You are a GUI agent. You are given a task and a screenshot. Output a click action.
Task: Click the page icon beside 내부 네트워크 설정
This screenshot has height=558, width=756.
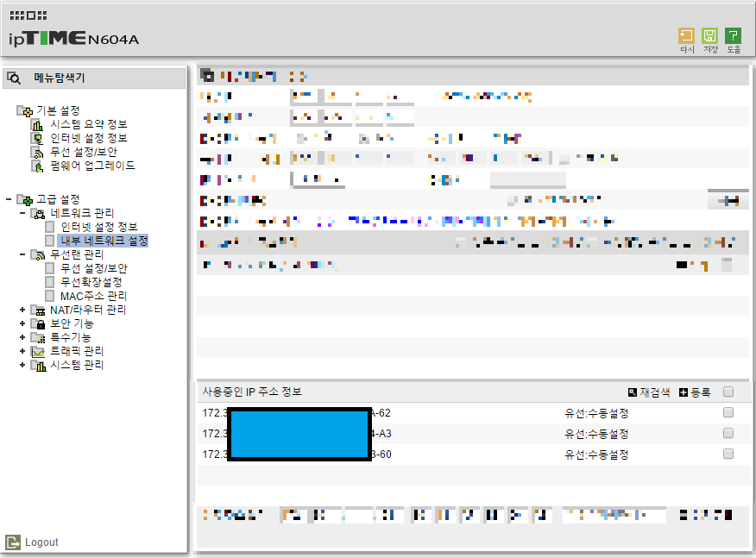[50, 241]
